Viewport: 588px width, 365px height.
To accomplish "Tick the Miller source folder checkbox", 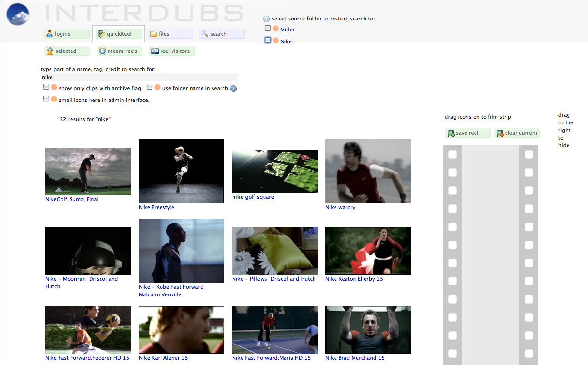I will click(268, 29).
